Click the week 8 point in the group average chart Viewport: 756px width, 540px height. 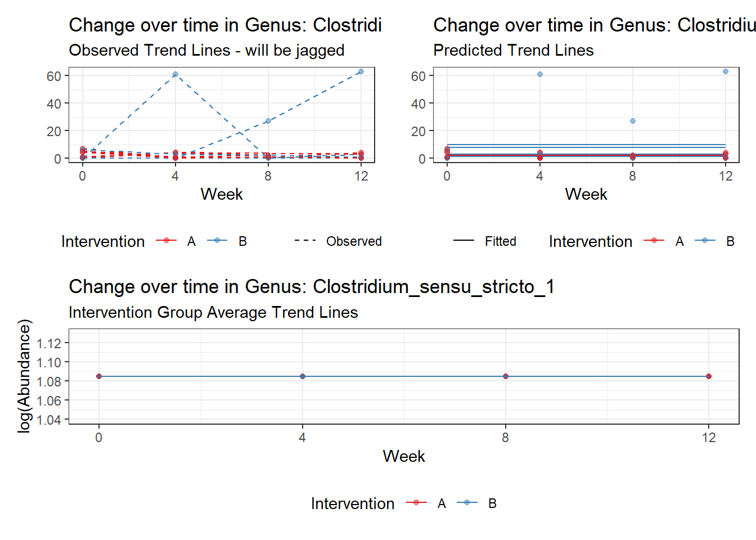(506, 376)
